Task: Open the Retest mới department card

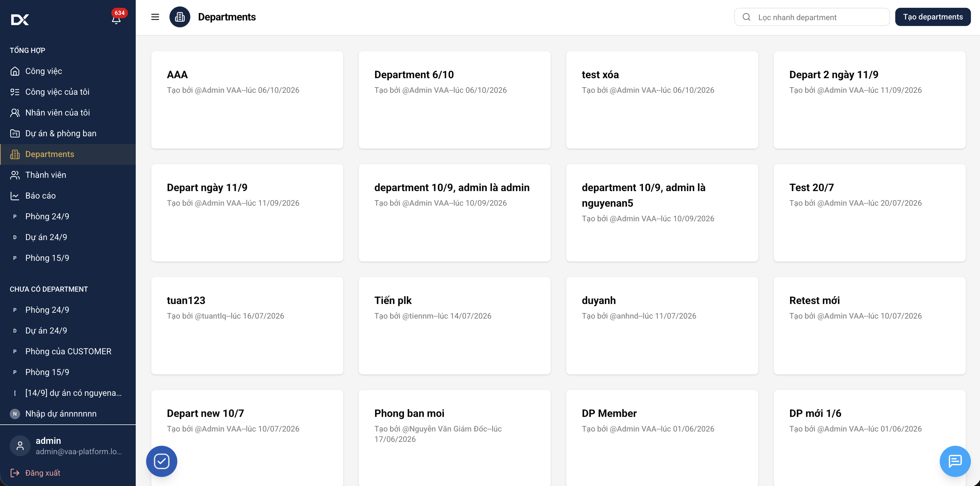Action: pos(870,326)
